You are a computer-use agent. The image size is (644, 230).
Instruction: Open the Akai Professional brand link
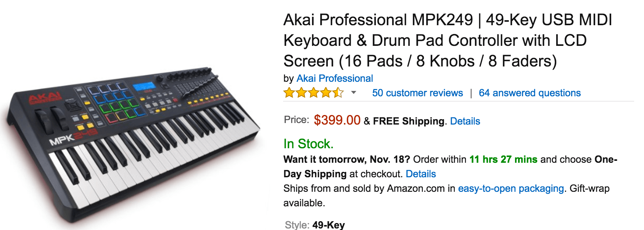pyautogui.click(x=334, y=78)
